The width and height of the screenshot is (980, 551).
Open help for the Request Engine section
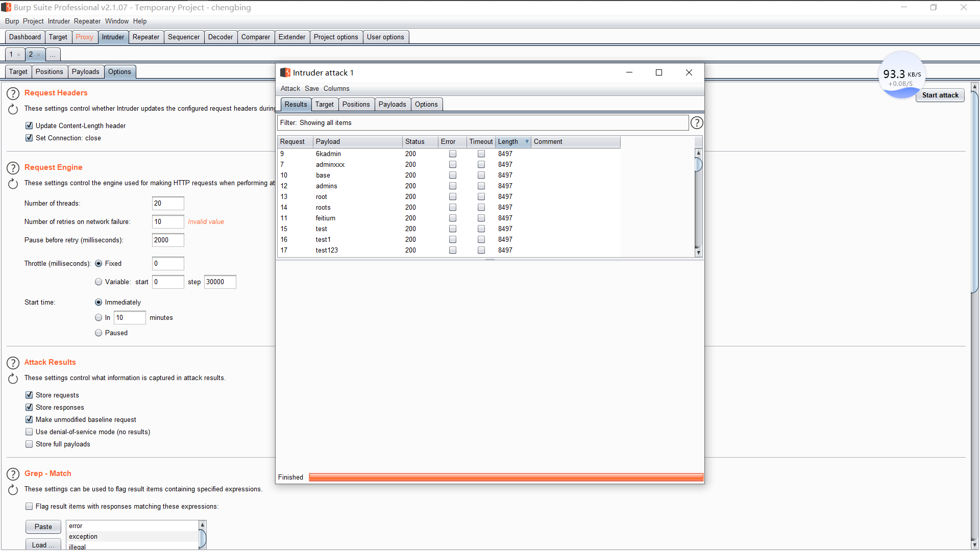coord(13,168)
